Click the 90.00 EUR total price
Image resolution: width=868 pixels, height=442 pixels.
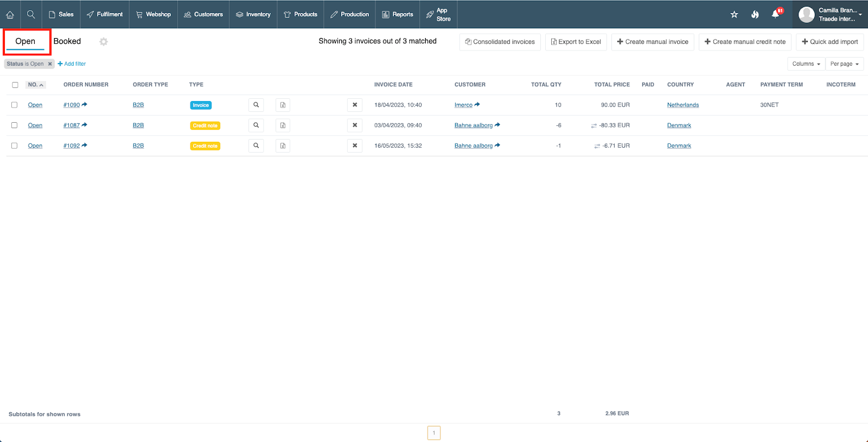pos(615,105)
